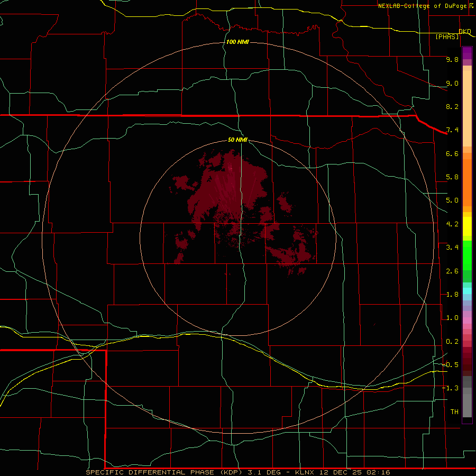Click the 6.6 color scale value
476x476 pixels.
pos(452,153)
